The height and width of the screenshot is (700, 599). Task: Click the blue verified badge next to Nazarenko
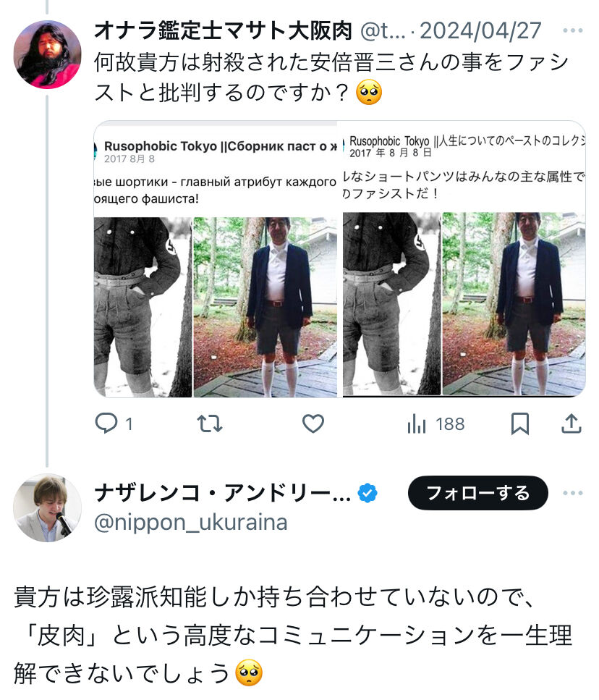[x=367, y=491]
